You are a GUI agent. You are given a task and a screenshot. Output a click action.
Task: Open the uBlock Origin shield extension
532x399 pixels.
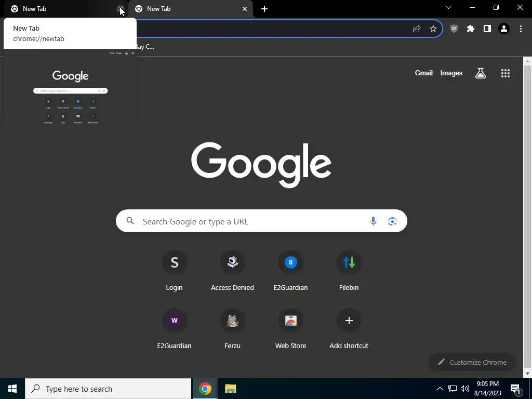[x=454, y=29]
